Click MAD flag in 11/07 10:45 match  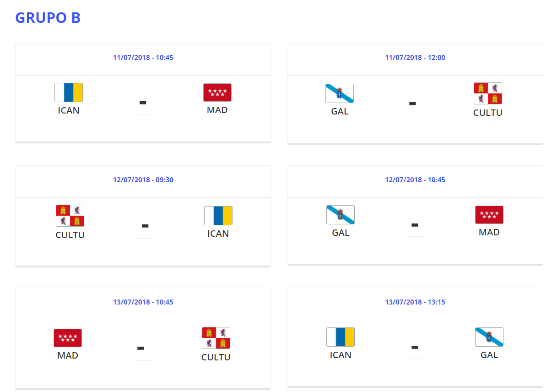coord(217,93)
